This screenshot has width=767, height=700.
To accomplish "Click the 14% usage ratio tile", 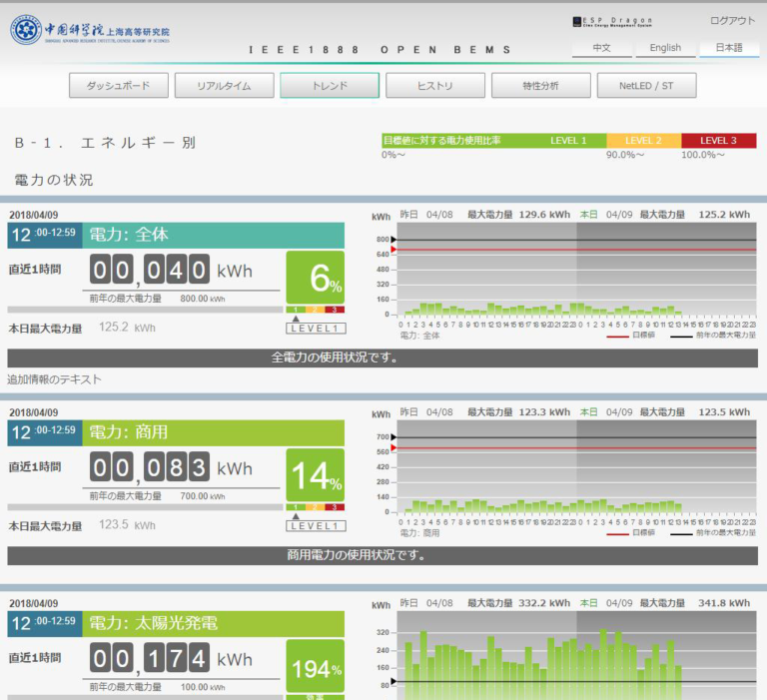I will point(315,475).
